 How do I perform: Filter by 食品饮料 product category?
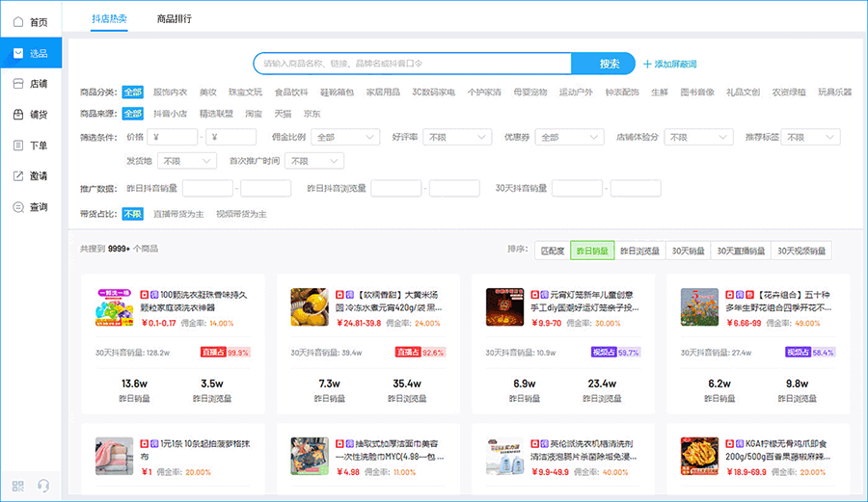(291, 92)
